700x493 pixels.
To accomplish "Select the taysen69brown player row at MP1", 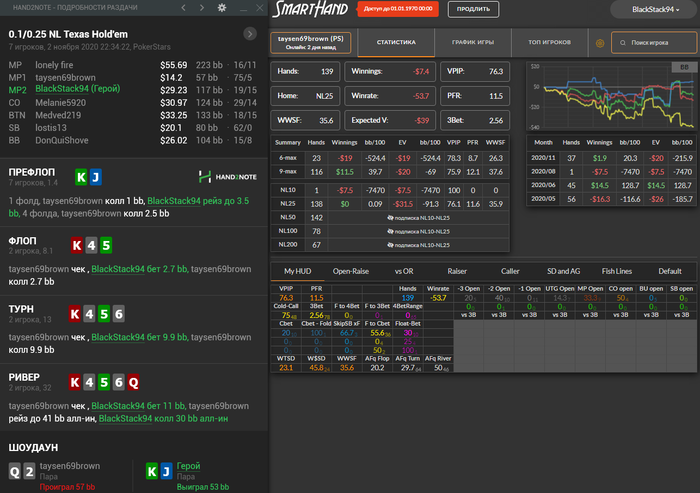I will 133,78.
